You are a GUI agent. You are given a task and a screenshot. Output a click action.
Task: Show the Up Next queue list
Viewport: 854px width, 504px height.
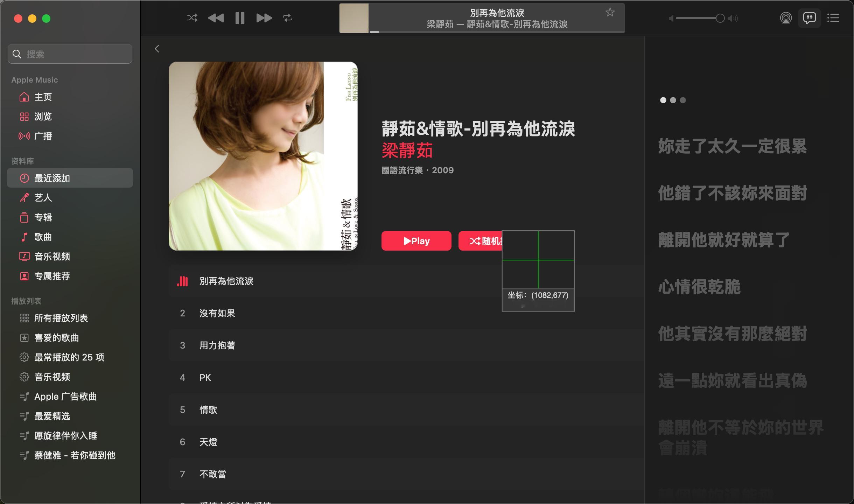(833, 18)
